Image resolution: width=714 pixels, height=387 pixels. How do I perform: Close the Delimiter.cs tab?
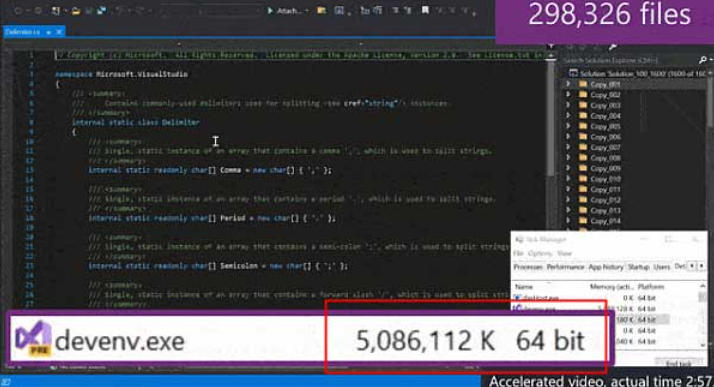pyautogui.click(x=59, y=32)
